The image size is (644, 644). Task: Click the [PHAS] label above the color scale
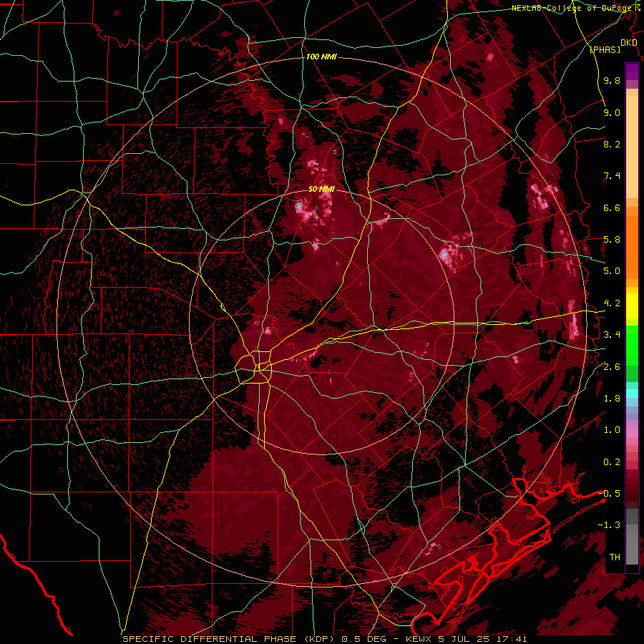(605, 49)
